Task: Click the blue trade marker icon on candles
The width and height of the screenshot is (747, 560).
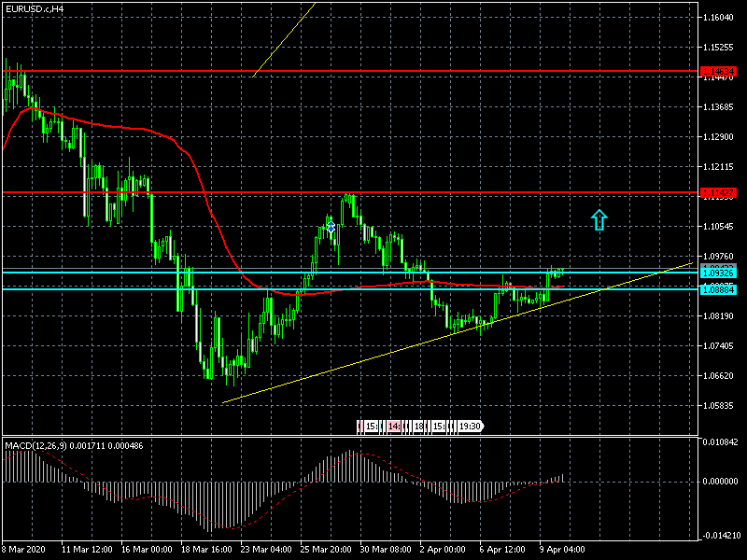Action: (x=331, y=226)
